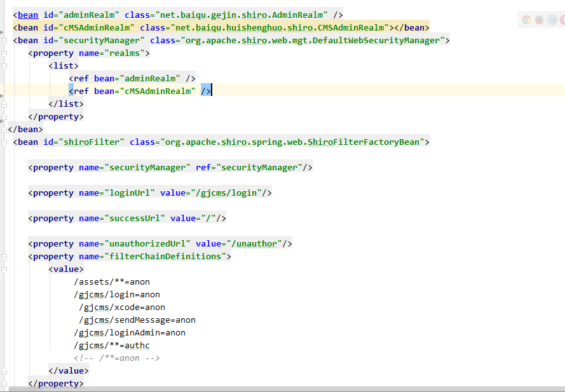
Task: Click the "filterChainDefinitions" property name
Action: click(165, 257)
